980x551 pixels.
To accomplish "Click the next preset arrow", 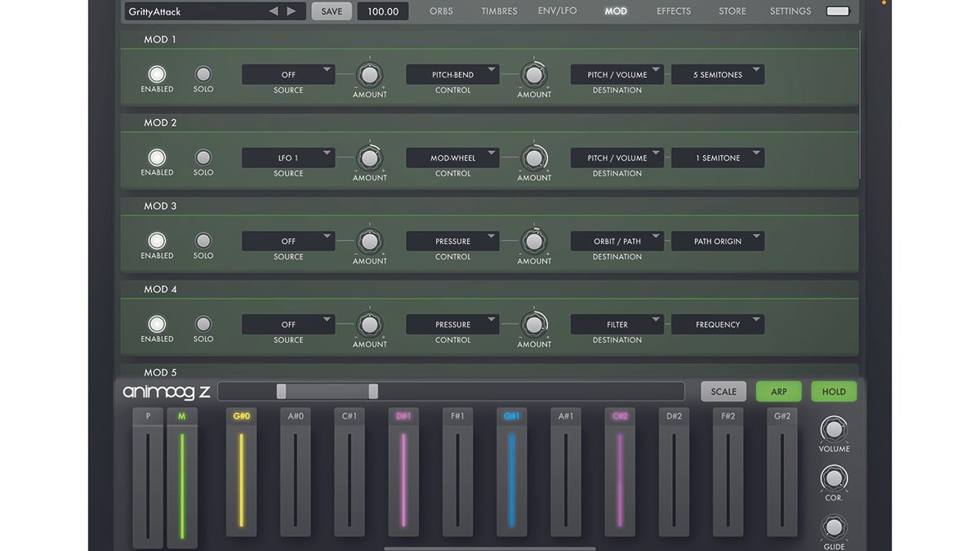I will [290, 11].
